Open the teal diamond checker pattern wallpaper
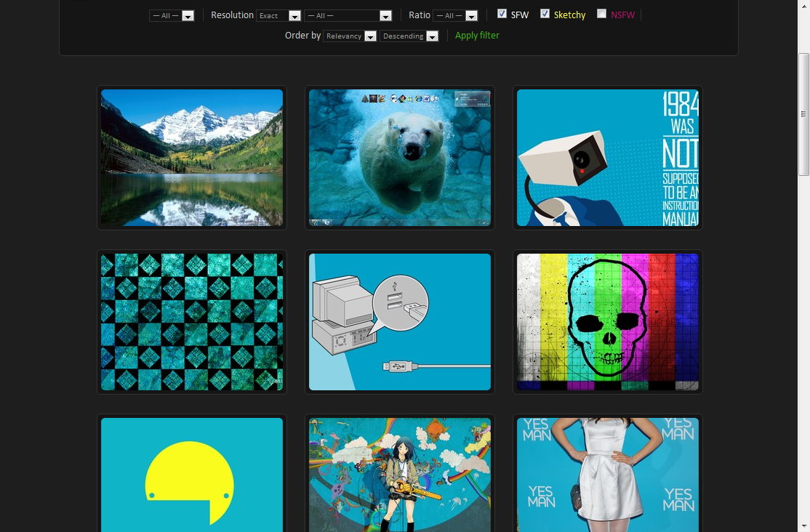The image size is (810, 532). coord(192,322)
